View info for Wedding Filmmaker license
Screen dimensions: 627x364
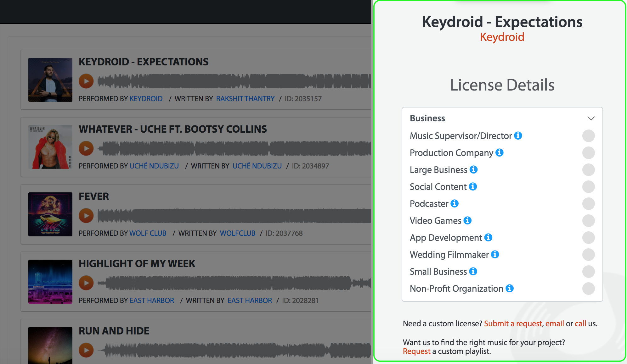point(495,254)
